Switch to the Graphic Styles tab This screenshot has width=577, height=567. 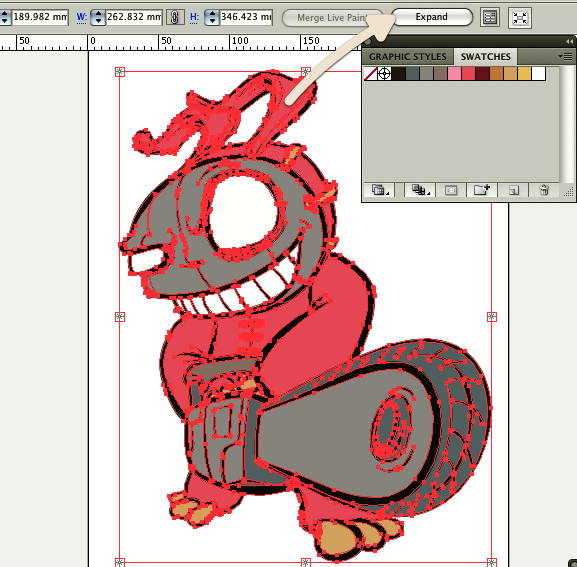(x=407, y=57)
